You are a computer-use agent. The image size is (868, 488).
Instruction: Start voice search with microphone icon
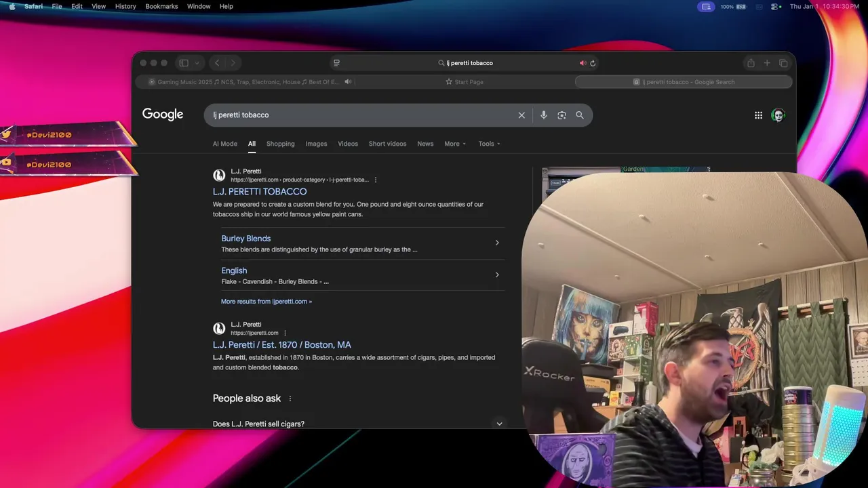point(543,115)
